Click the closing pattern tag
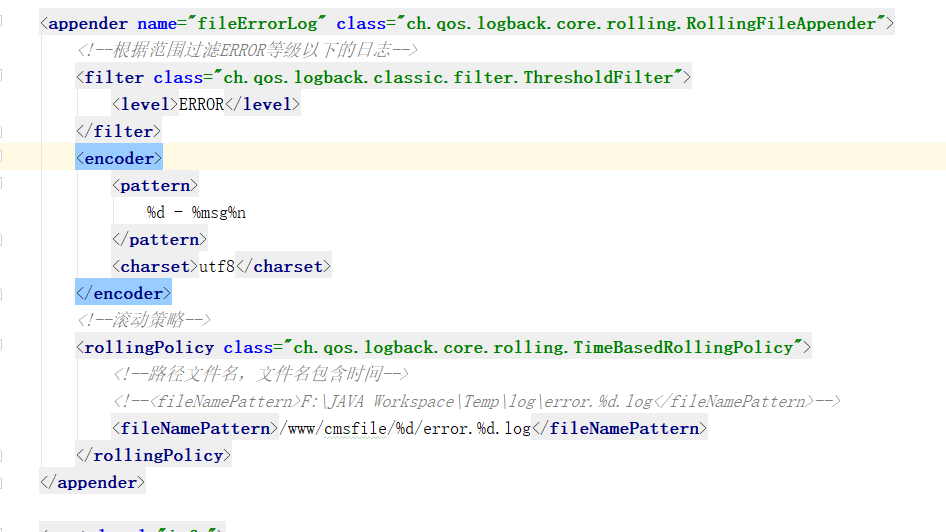 160,239
